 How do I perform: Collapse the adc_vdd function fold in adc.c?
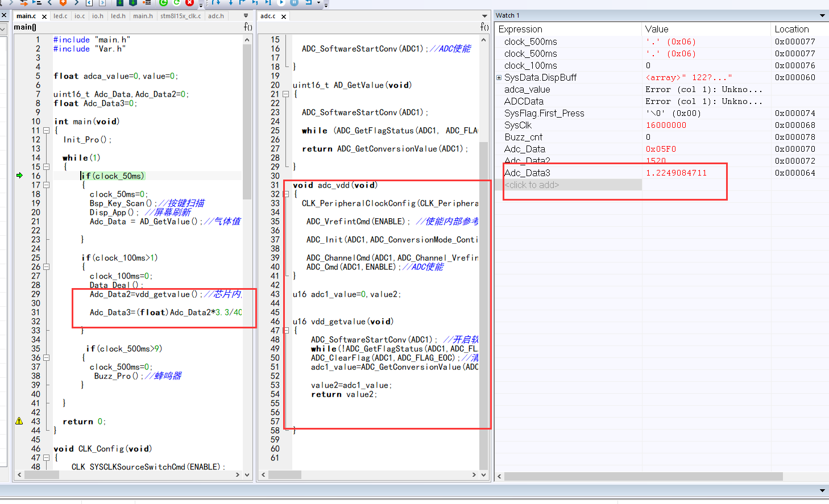click(x=286, y=194)
